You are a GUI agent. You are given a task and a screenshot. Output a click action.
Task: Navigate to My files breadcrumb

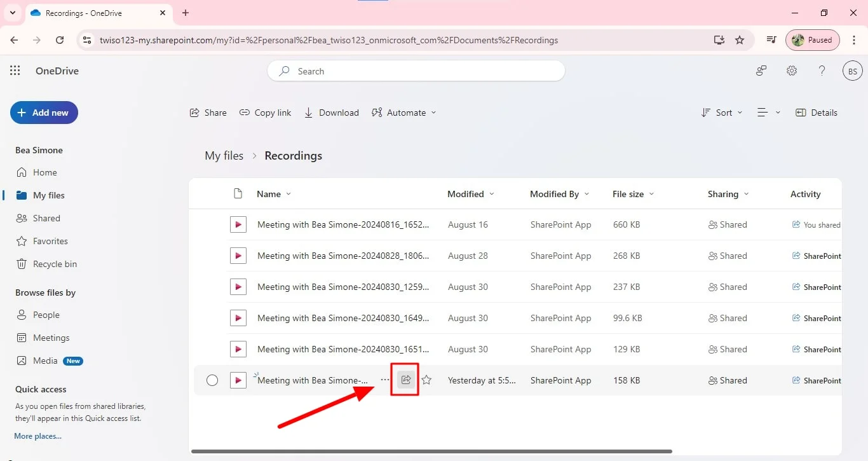click(224, 156)
